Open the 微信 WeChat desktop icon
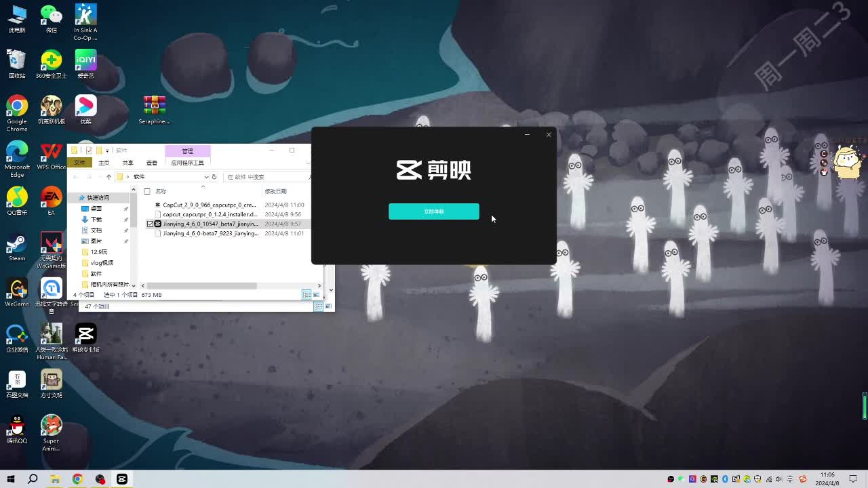This screenshot has height=488, width=868. 51,19
